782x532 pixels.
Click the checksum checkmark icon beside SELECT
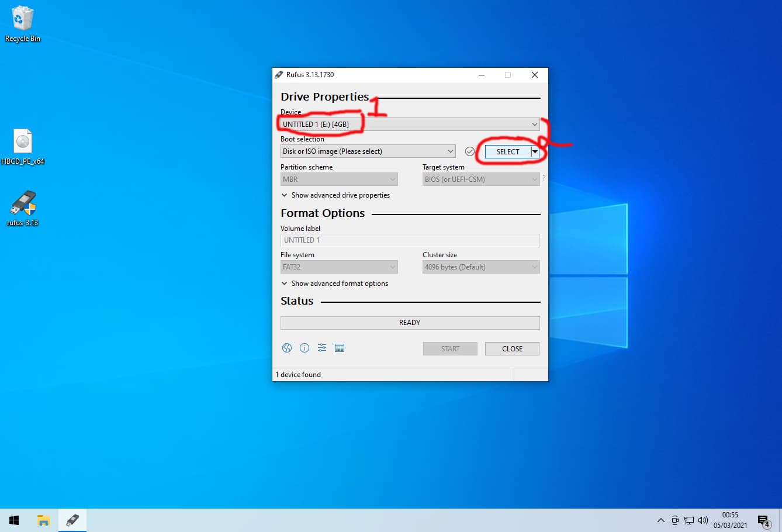470,151
